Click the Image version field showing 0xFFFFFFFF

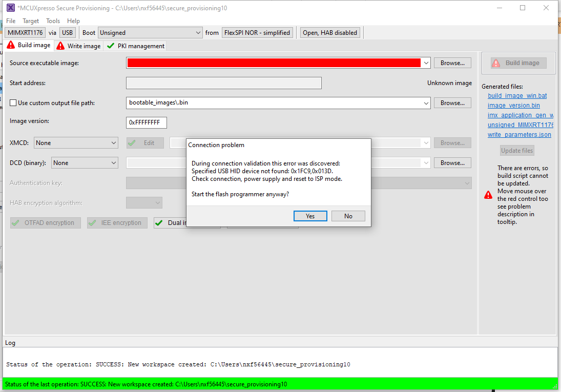point(146,122)
